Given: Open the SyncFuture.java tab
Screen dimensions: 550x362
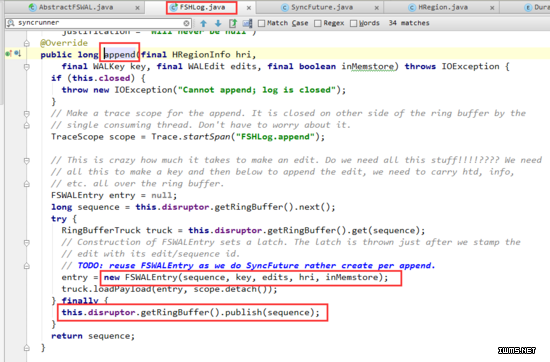Looking at the screenshot, I should 322,7.
